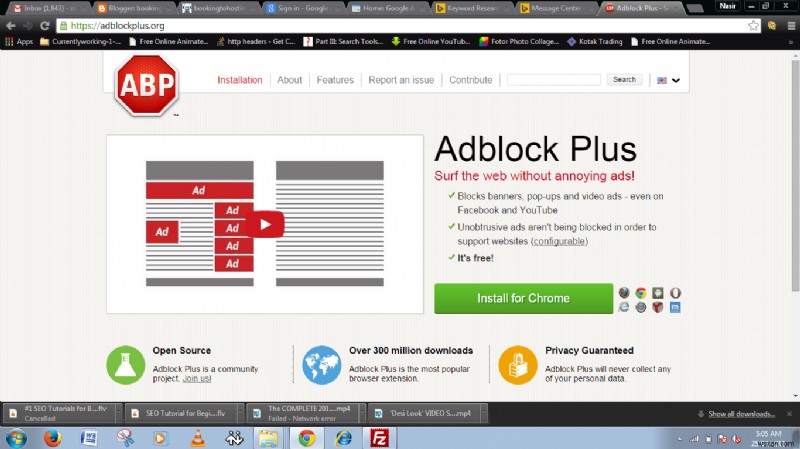Click the green Open Source flask icon

point(126,365)
